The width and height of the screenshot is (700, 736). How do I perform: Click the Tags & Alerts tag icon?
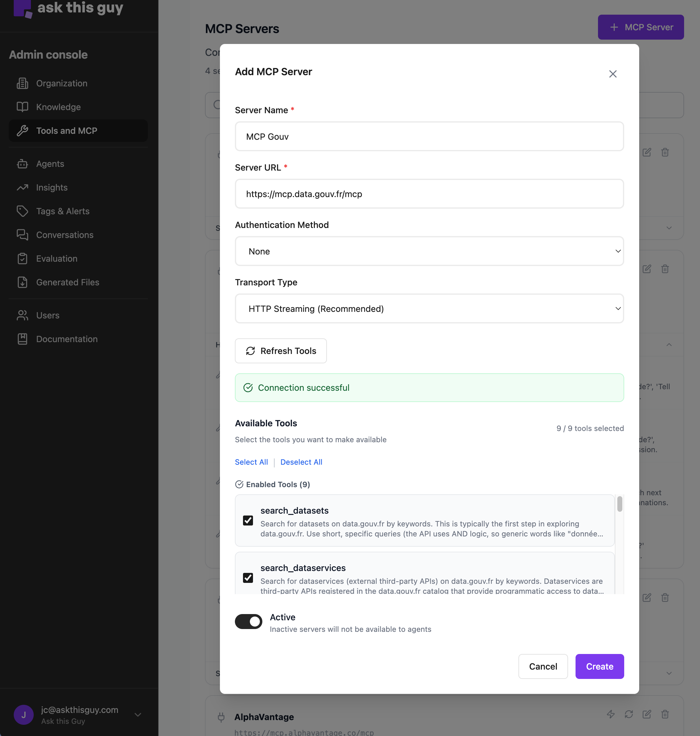tap(22, 211)
